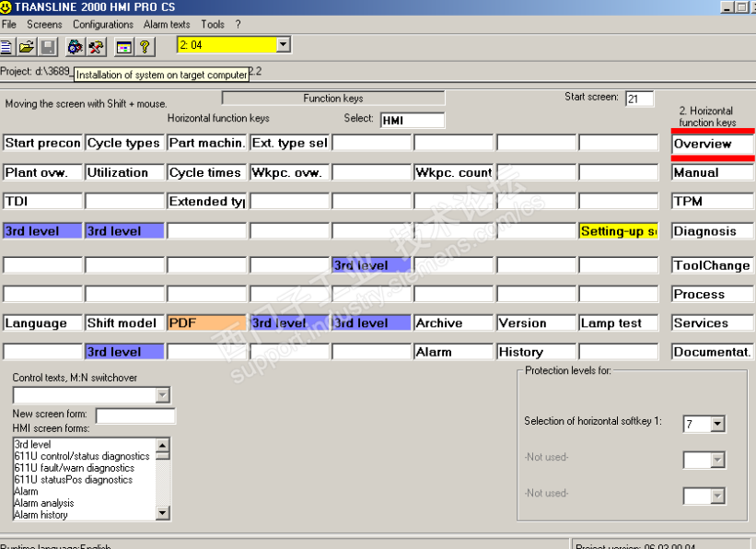Click the New screen form input field
756x549 pixels.
[x=134, y=415]
